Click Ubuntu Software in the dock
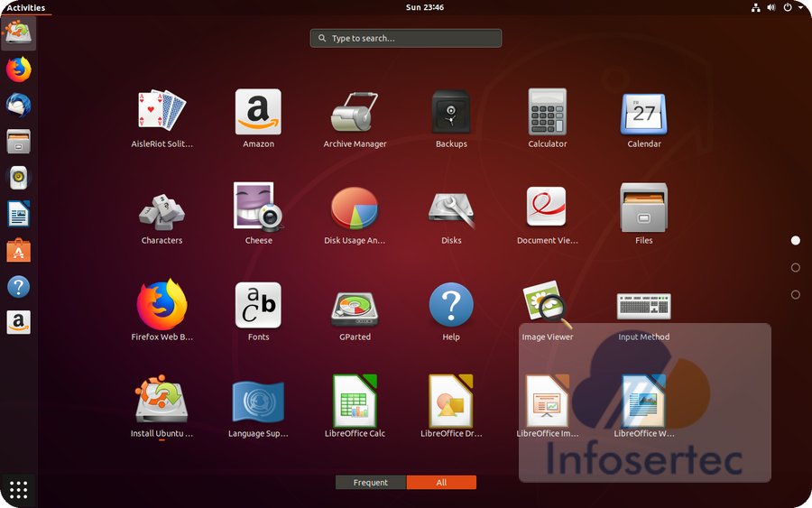Viewport: 812px width, 508px height. coord(18,250)
